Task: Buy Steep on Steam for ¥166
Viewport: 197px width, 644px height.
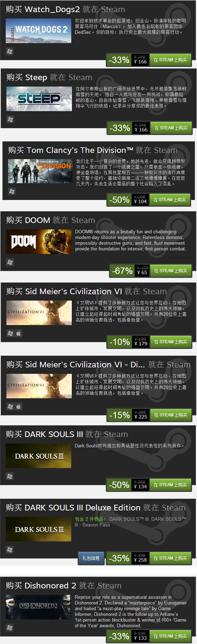Action: (171, 128)
